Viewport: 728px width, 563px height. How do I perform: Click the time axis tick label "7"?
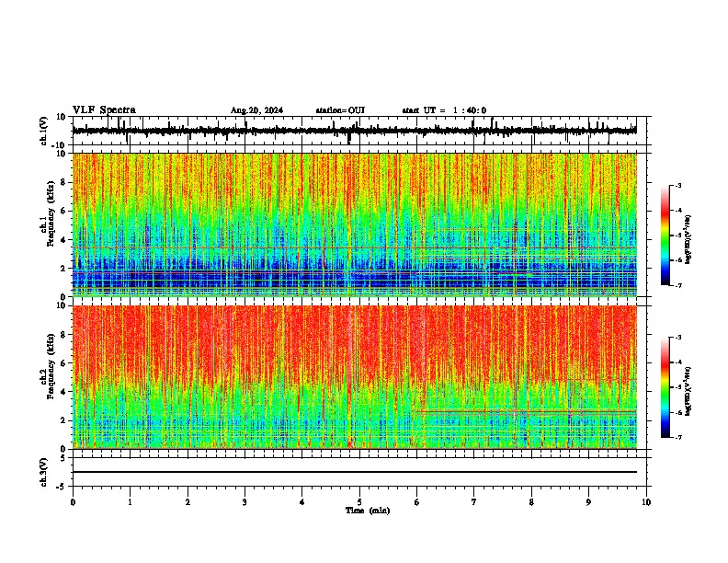[474, 502]
